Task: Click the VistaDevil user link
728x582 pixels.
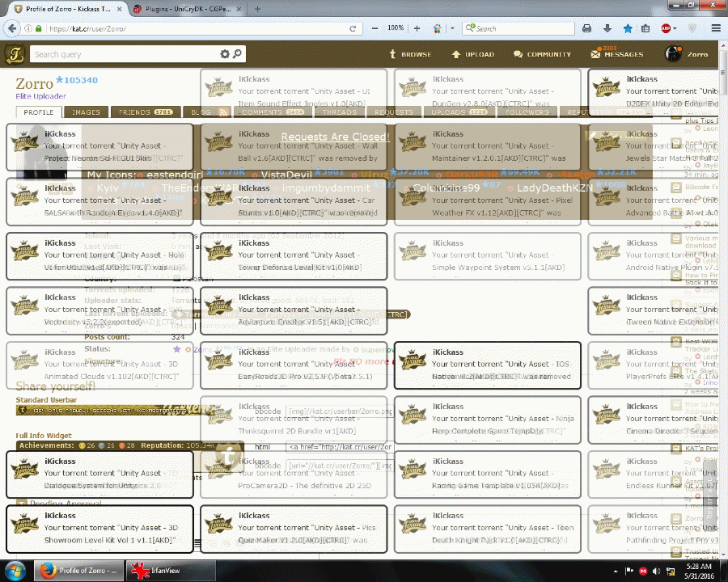Action: (x=286, y=175)
